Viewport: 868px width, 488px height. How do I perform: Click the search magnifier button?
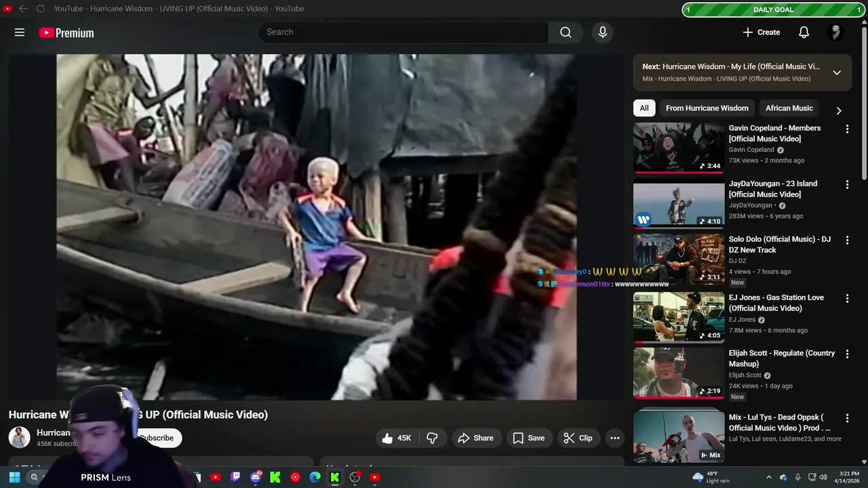566,32
